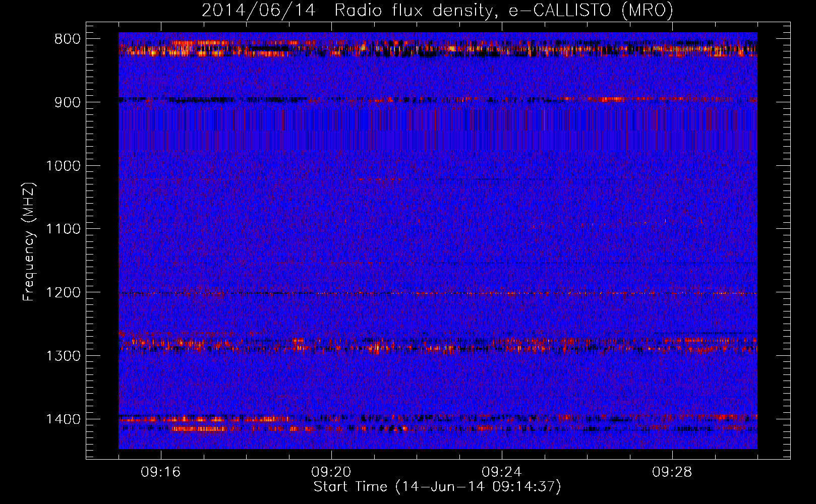The width and height of the screenshot is (816, 504).
Task: Click the 'Start Time (14-Jun-14 09:14:37)' label
Action: click(437, 487)
